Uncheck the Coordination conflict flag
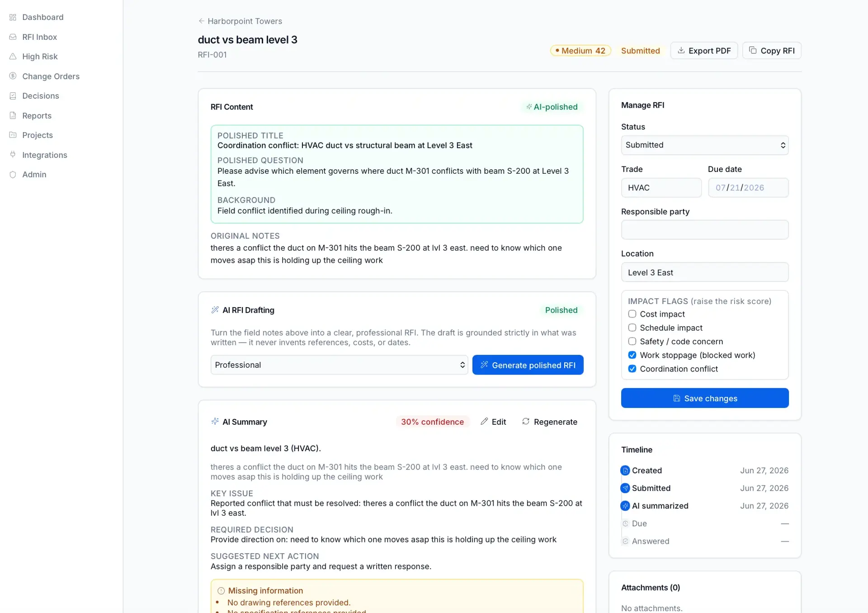 (x=632, y=369)
